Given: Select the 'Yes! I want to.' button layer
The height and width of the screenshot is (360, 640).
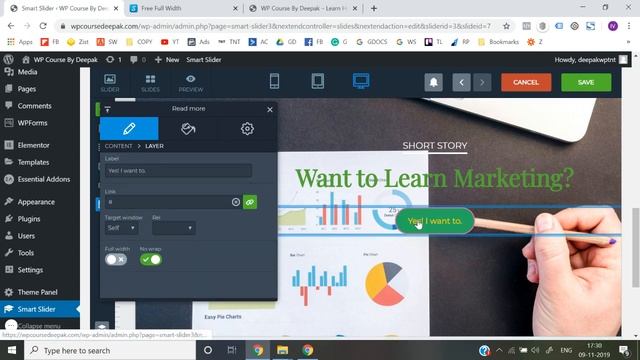Looking at the screenshot, I should tap(435, 221).
